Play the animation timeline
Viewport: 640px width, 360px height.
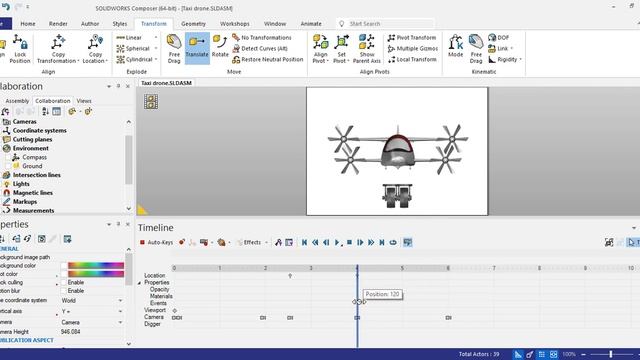337,242
